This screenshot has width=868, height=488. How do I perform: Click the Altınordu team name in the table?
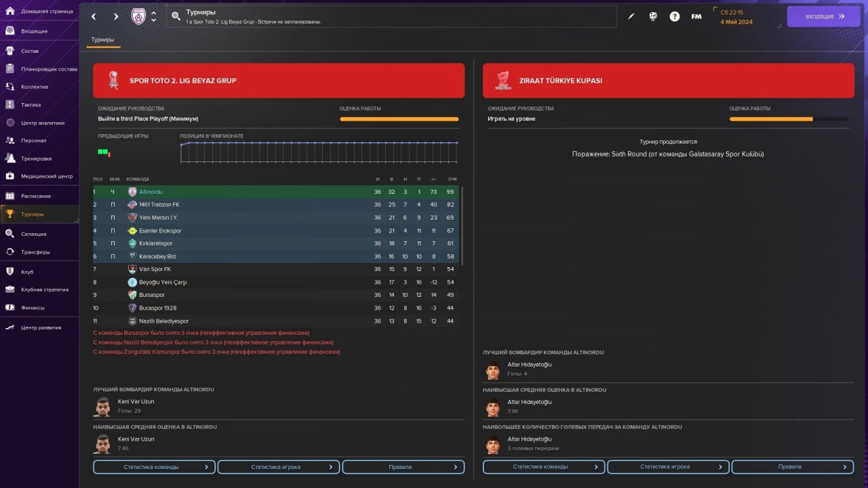pyautogui.click(x=151, y=192)
